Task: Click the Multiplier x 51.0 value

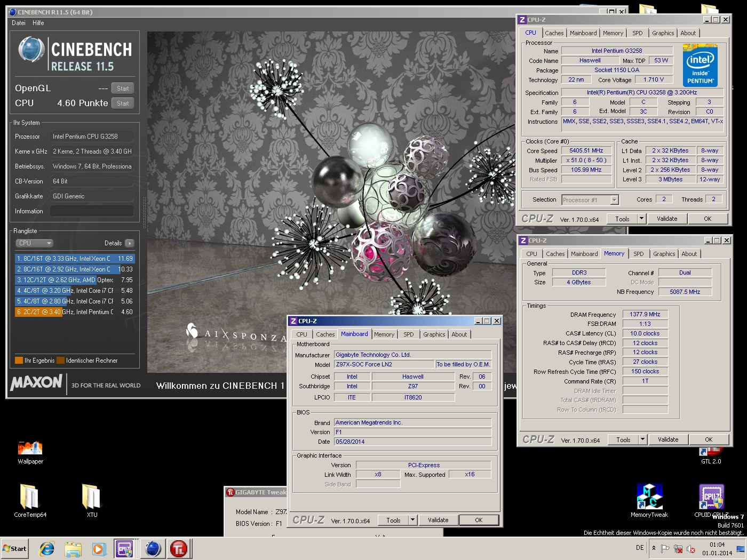Action: [x=586, y=161]
